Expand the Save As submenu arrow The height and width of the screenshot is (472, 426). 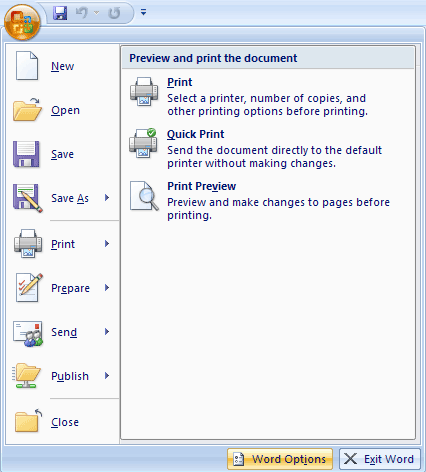(x=107, y=198)
